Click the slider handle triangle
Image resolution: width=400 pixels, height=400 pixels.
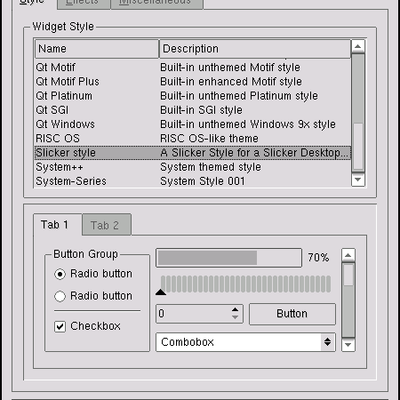[161, 292]
